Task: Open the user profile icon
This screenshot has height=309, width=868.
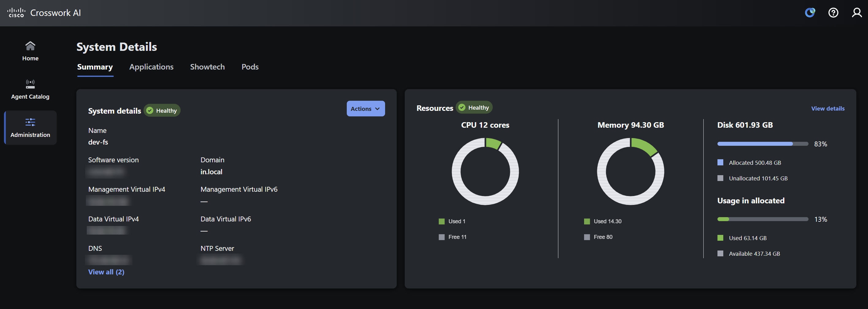Action: point(857,13)
